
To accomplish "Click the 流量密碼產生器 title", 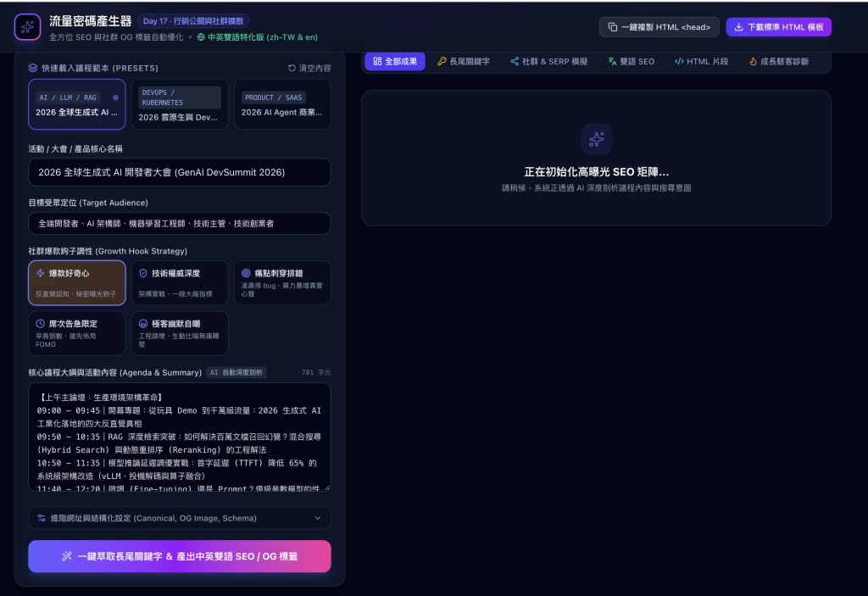I will pyautogui.click(x=90, y=21).
